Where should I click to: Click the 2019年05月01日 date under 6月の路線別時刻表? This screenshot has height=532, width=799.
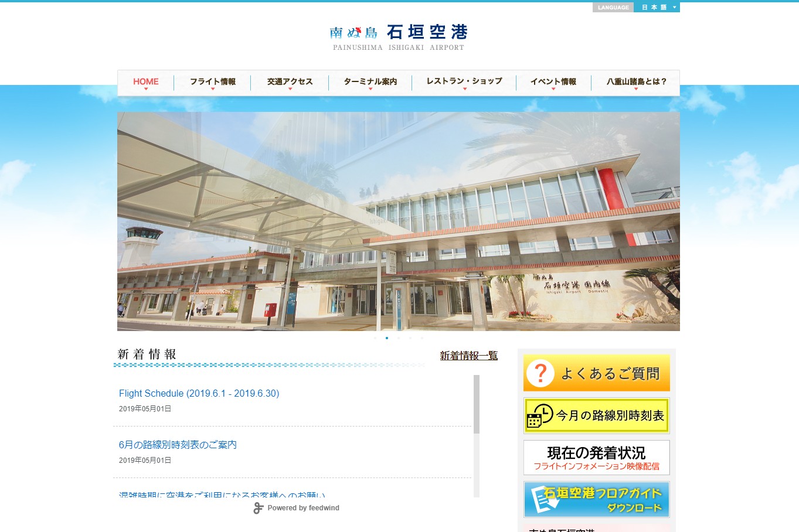(145, 461)
